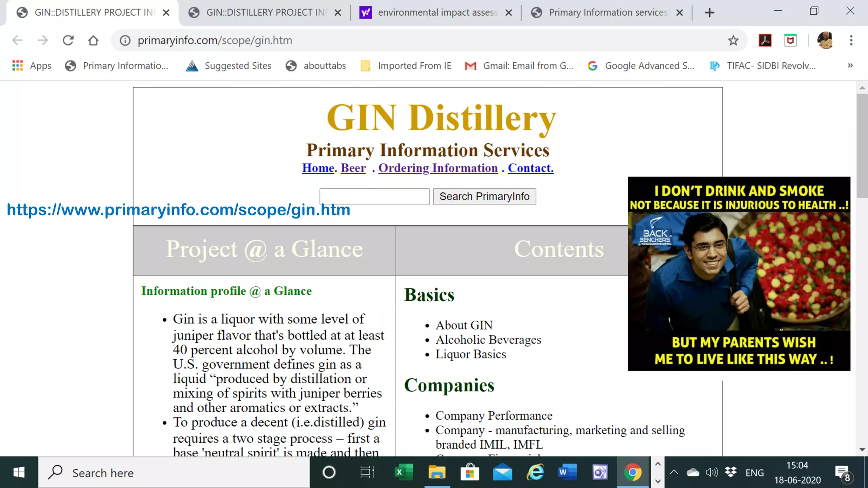Show hidden system tray icons
This screenshot has width=868, height=488.
[x=674, y=472]
